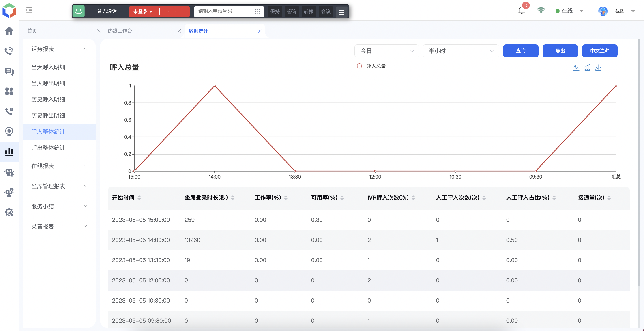
Task: Open the settings wrench gear sidebar icon
Action: coord(9,212)
